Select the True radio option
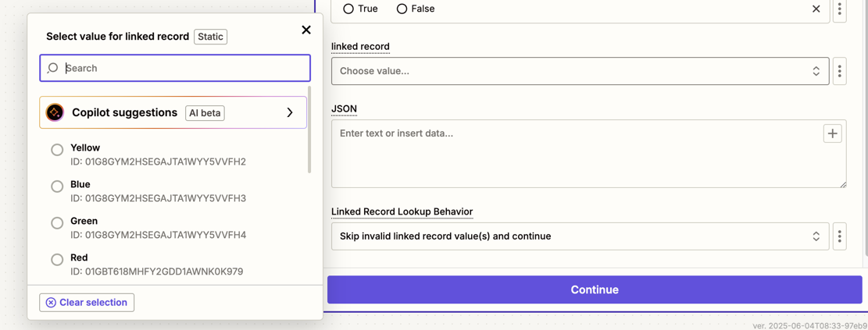Screen dimensions: 868x330 348,9
